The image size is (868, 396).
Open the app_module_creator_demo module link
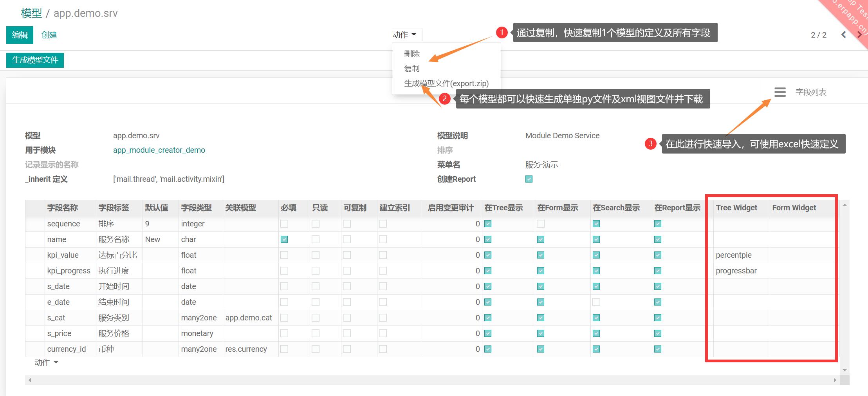[x=159, y=150]
